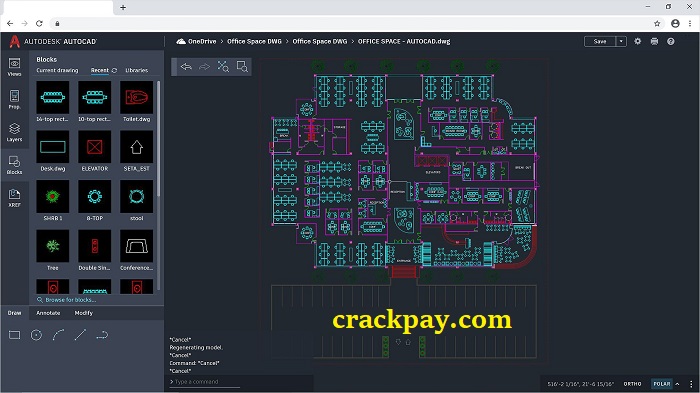
Task: Select the zoom window tool icon
Action: coord(242,67)
